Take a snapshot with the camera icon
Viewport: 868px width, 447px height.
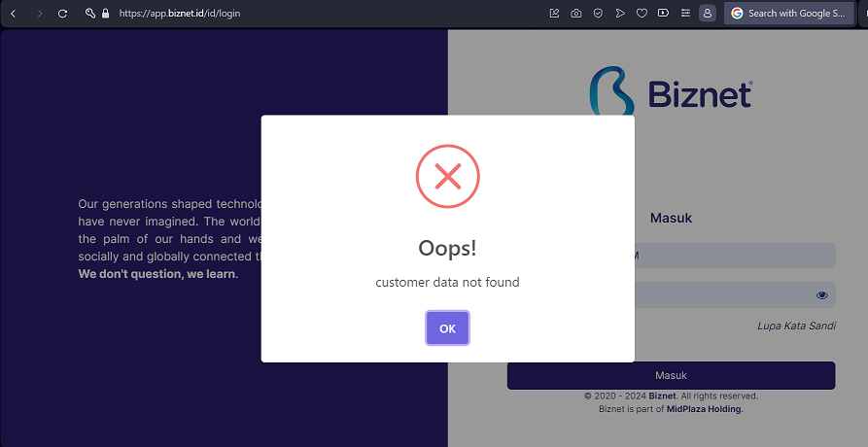coord(576,14)
